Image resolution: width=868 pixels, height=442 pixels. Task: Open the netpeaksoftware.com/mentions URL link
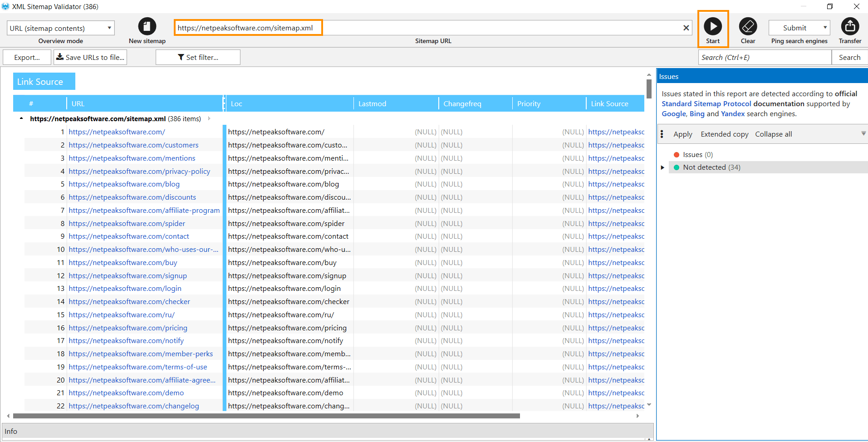click(132, 158)
